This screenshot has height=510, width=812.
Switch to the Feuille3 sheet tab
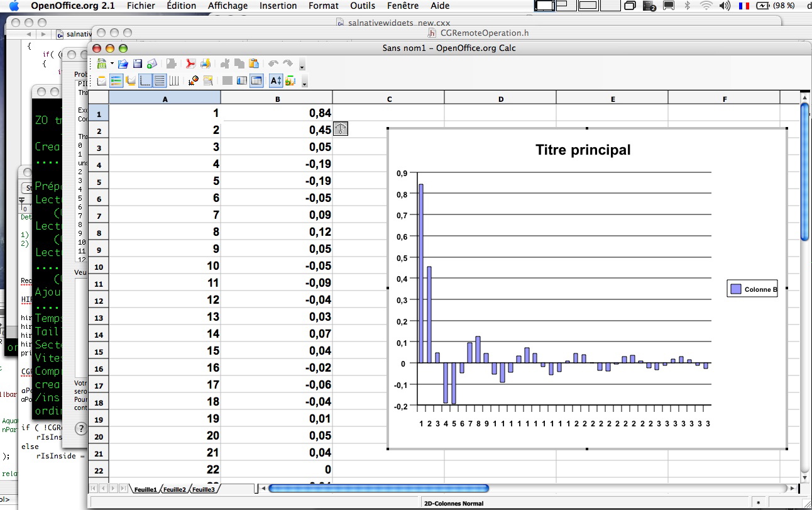click(204, 489)
